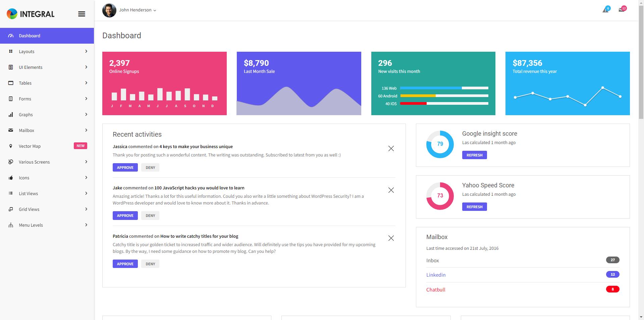This screenshot has width=644, height=320.
Task: Open '100 JavaScript hacks' article link
Action: pyautogui.click(x=199, y=188)
